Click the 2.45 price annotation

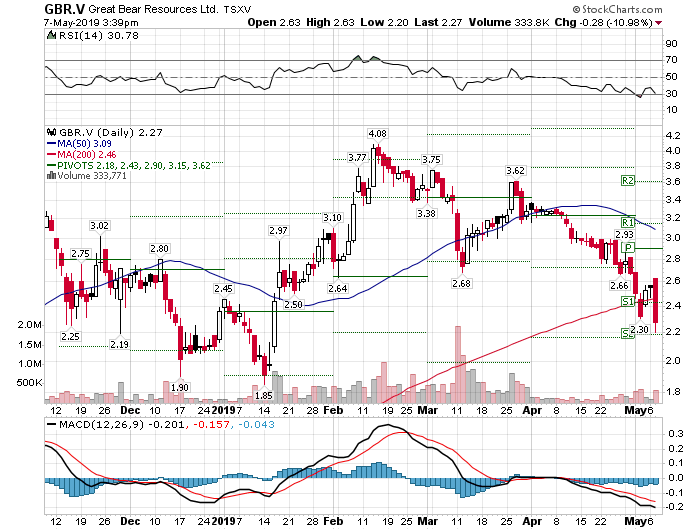223,288
